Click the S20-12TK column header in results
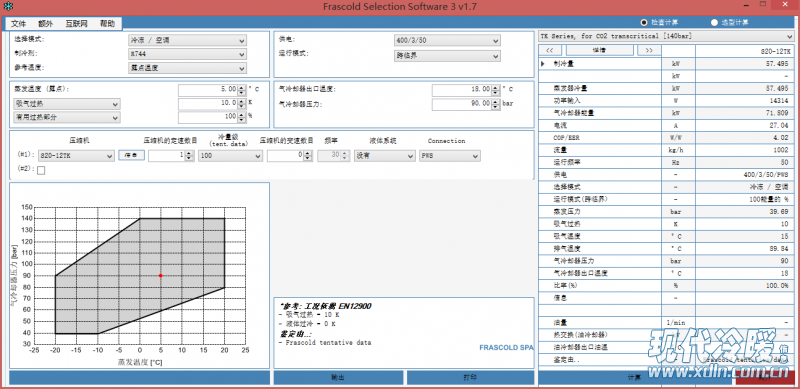 click(776, 52)
